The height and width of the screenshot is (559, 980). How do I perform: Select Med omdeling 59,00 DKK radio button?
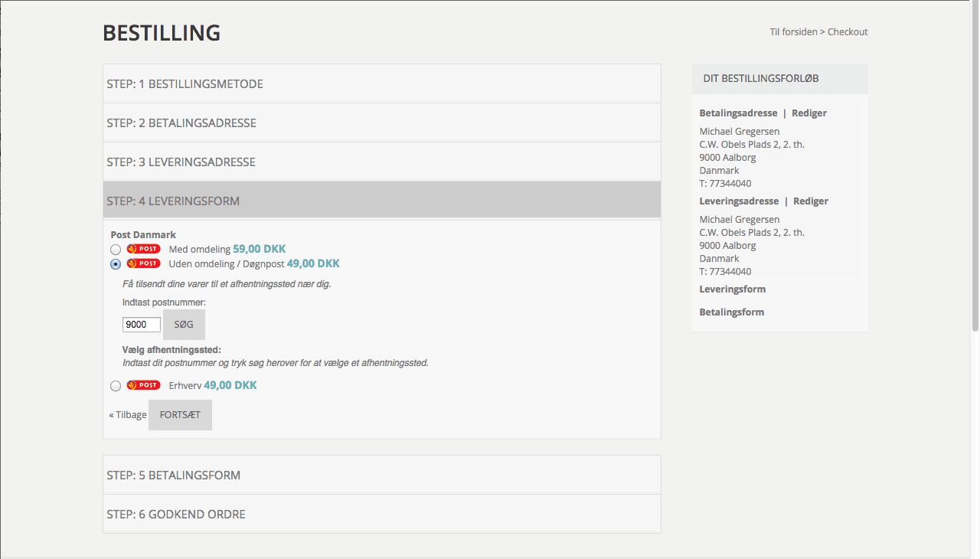pos(116,250)
